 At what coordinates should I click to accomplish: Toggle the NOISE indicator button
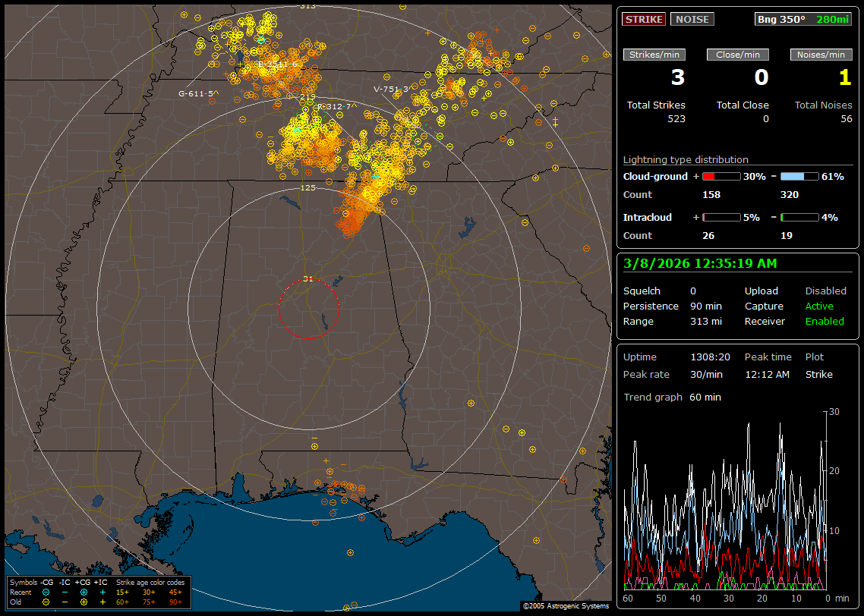click(692, 19)
